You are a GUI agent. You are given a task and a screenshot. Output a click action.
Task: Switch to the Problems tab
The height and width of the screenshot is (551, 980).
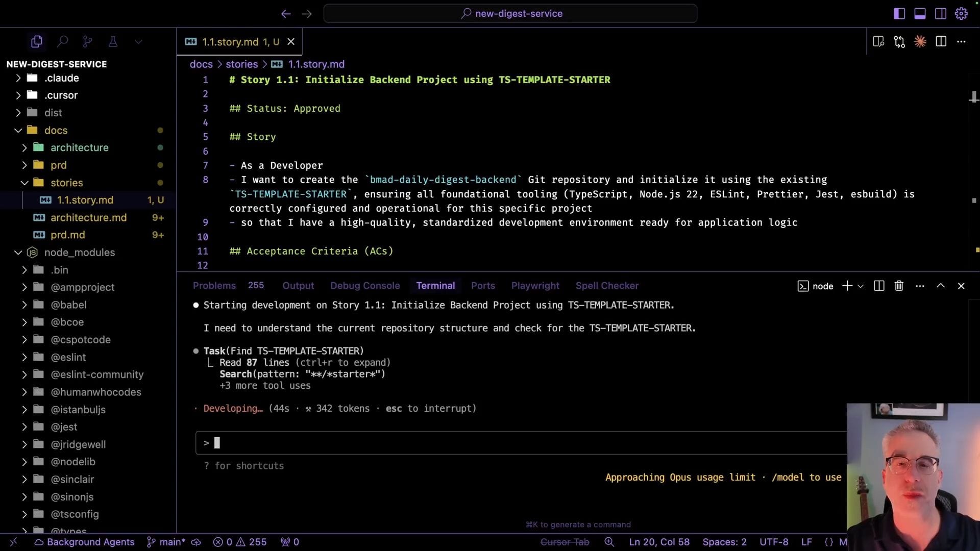214,286
